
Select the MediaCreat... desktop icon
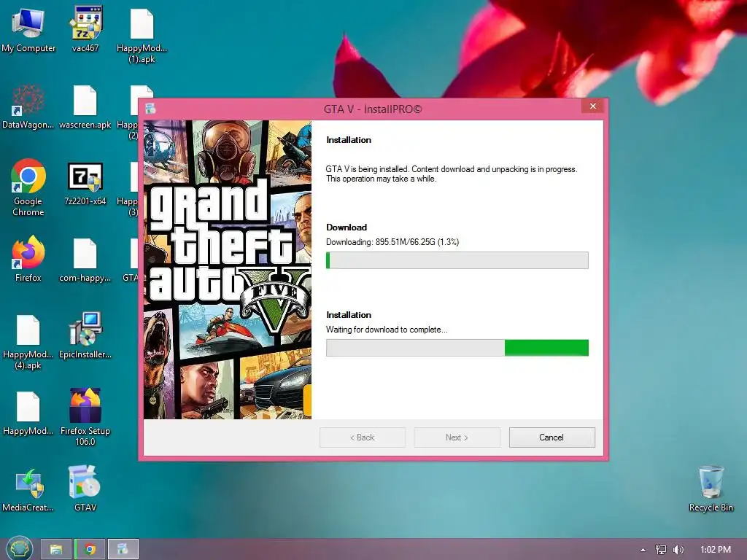[x=28, y=489]
